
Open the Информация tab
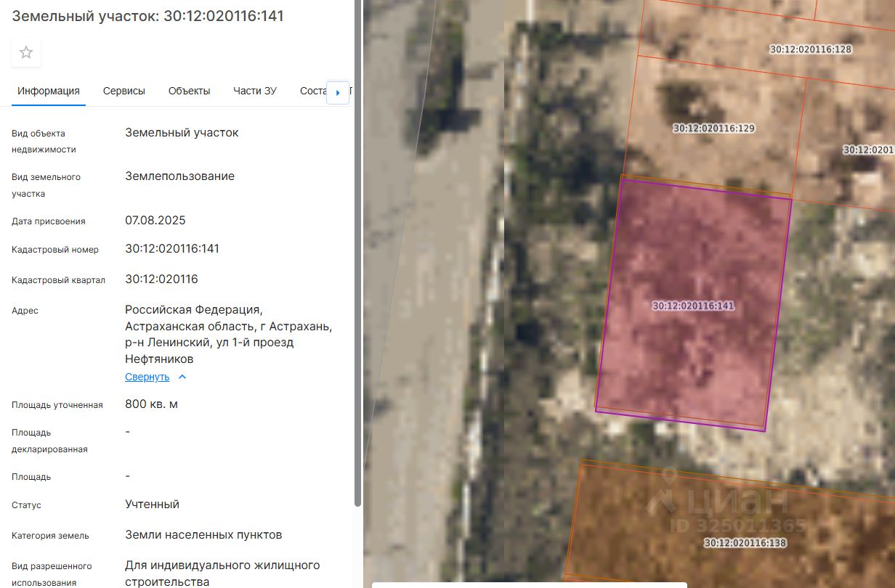point(49,91)
